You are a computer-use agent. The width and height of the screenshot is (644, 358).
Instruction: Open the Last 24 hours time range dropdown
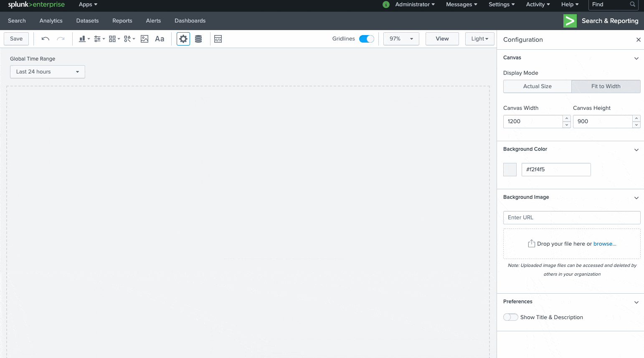[48, 72]
